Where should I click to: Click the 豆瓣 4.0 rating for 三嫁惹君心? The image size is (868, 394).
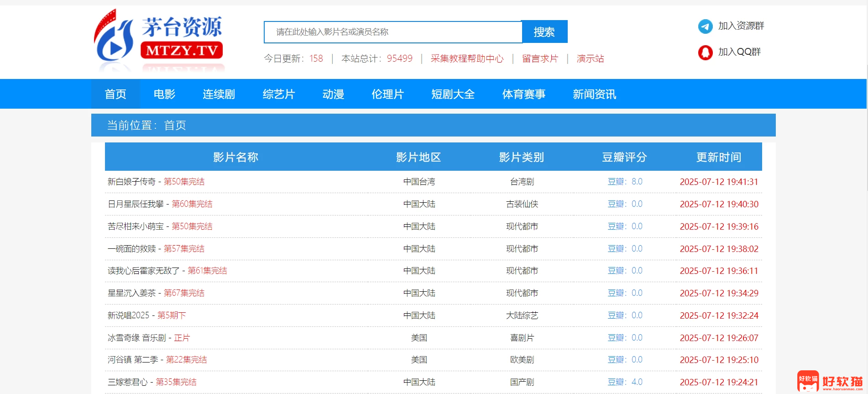click(625, 382)
